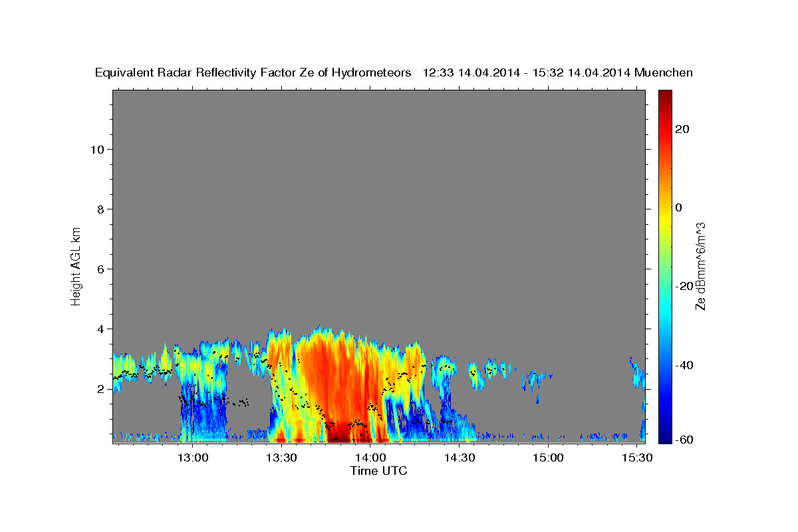This screenshot has height=532, width=798.
Task: Click the '15:00' time tick label
Action: pyautogui.click(x=548, y=458)
